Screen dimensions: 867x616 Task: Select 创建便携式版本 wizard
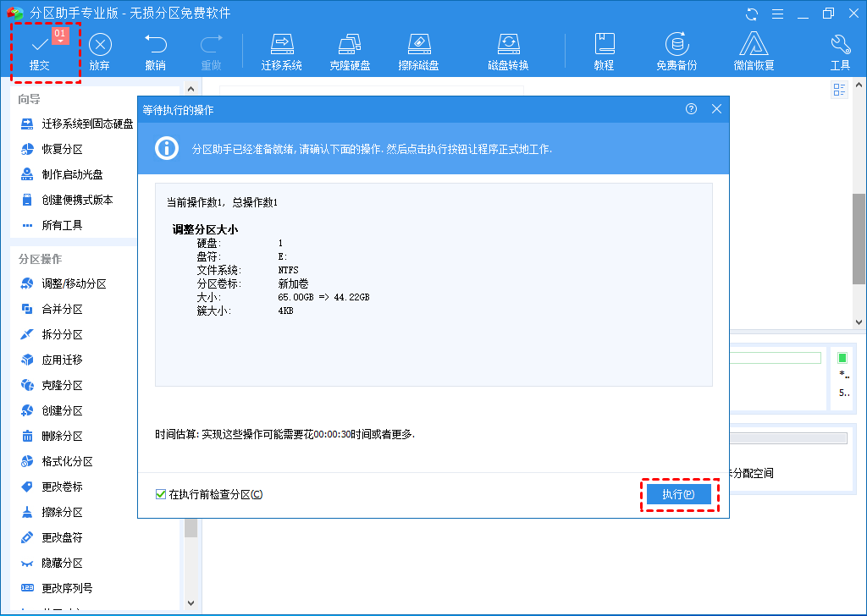coord(66,200)
